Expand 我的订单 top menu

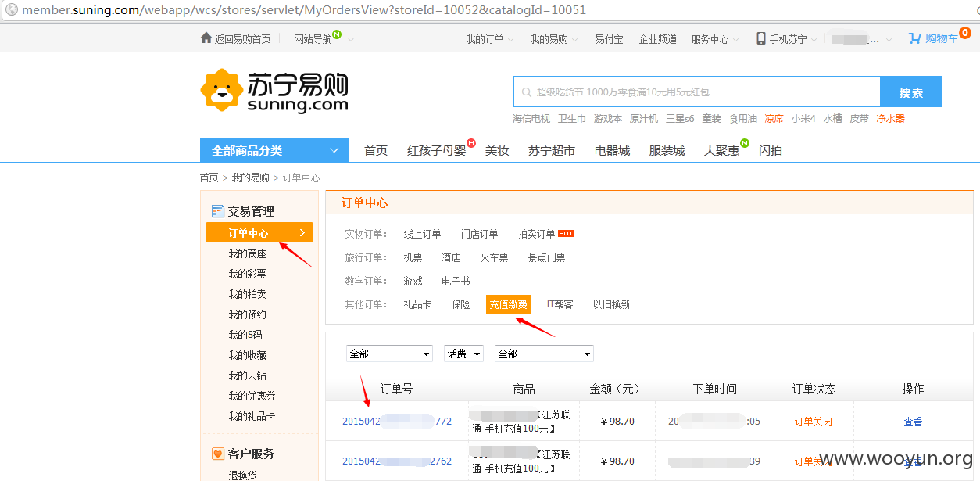click(490, 39)
